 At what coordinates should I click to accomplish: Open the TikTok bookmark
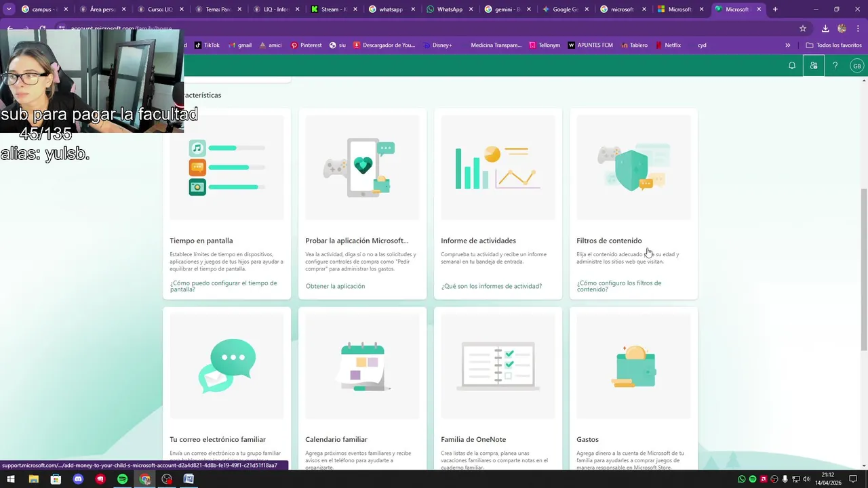point(207,45)
